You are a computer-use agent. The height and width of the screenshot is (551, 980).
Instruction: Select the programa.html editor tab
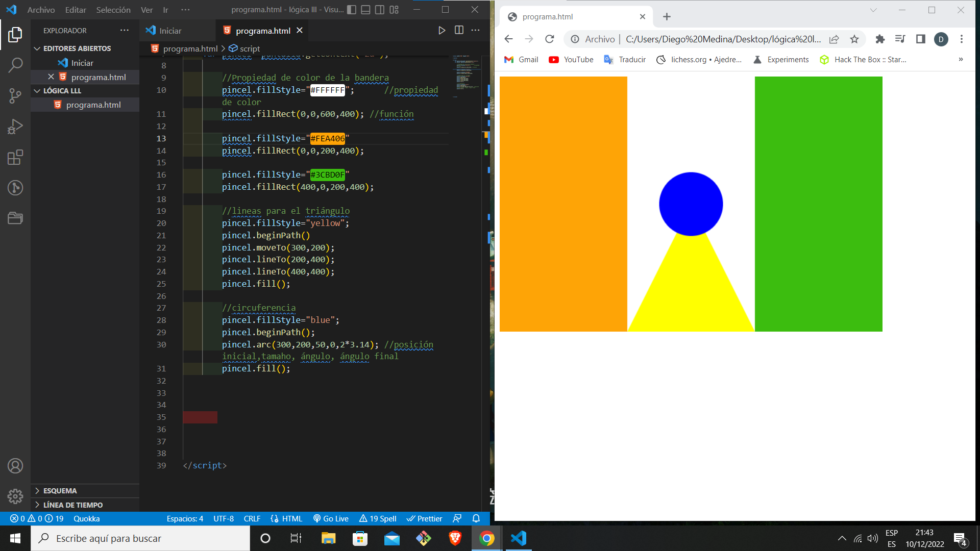(262, 31)
